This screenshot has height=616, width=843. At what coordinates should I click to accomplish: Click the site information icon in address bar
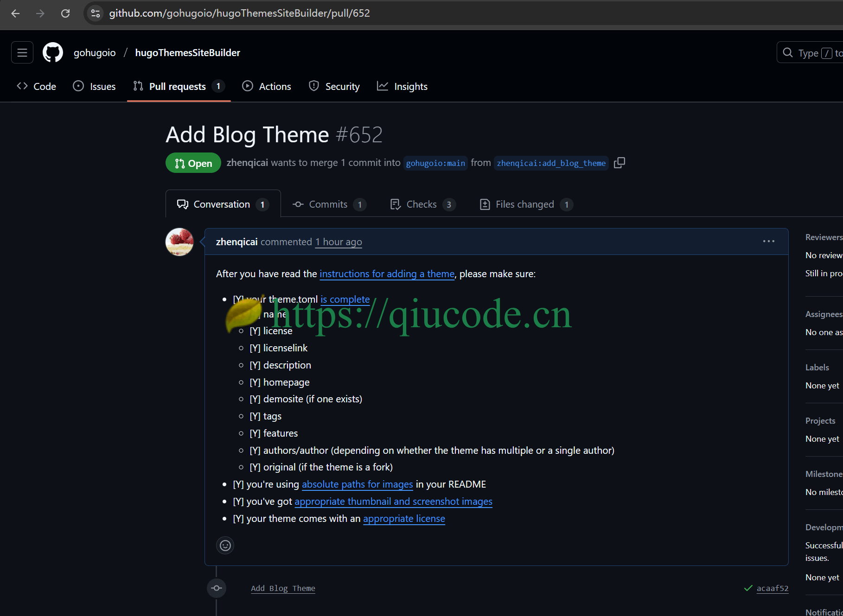pos(96,13)
